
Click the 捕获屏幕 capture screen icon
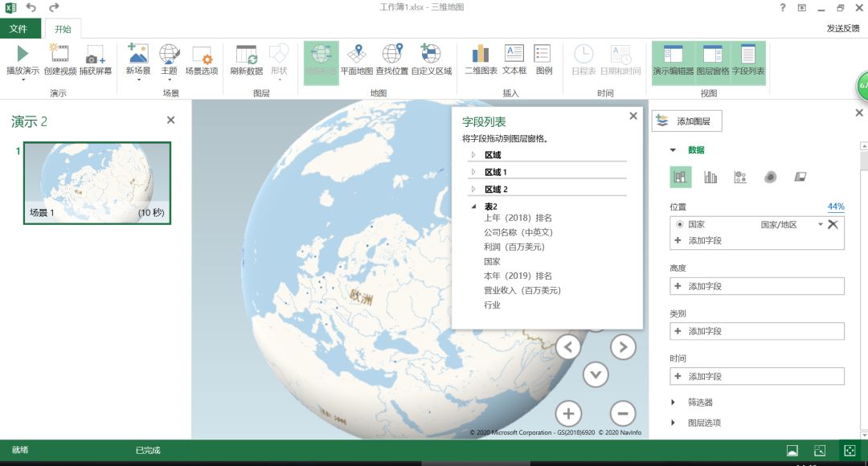pos(95,55)
